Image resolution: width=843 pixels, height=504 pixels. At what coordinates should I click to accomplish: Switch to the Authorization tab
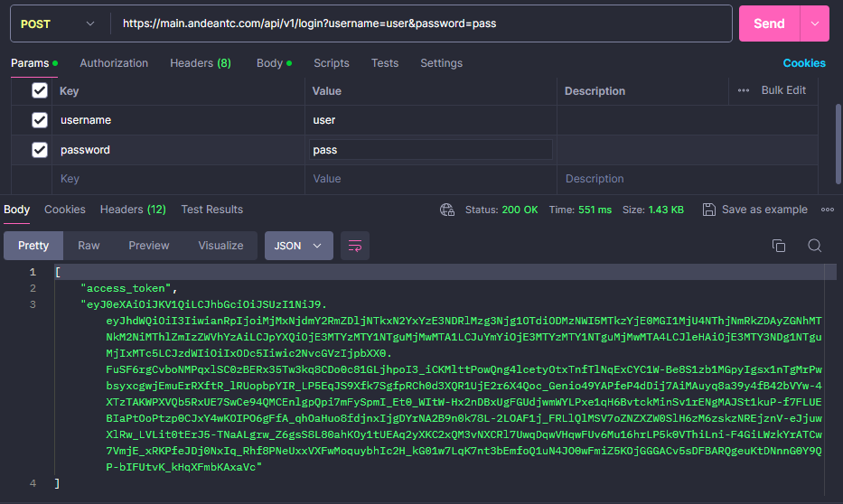tap(114, 63)
